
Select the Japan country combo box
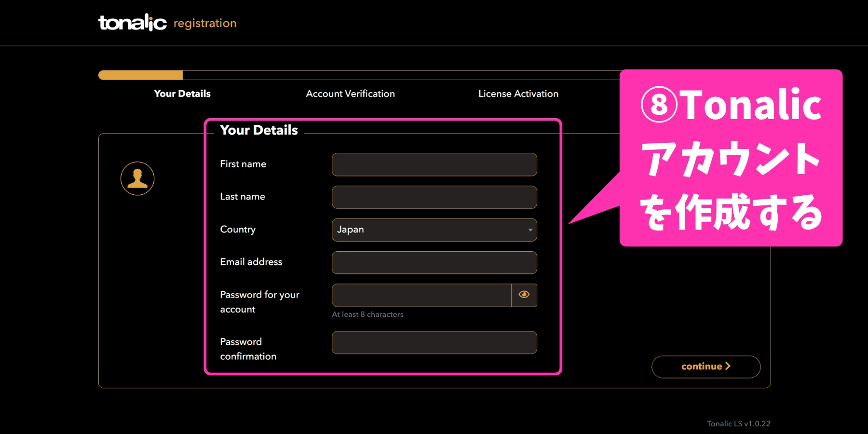click(x=429, y=230)
